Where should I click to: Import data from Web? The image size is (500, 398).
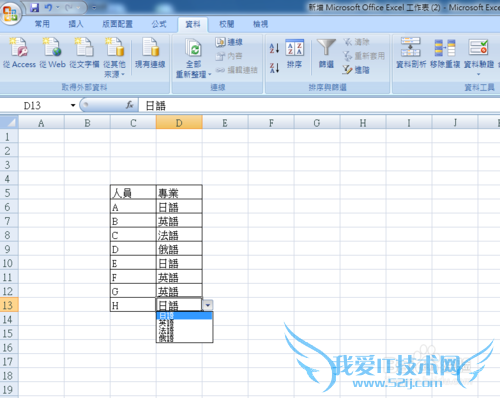tap(53, 54)
